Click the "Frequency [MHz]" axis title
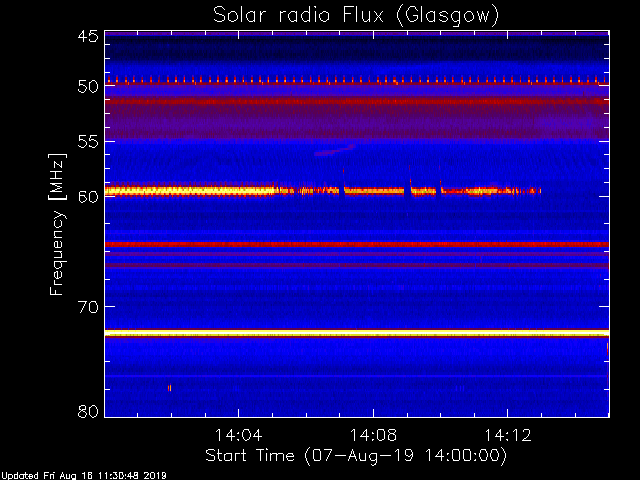640x480 pixels. coord(57,224)
